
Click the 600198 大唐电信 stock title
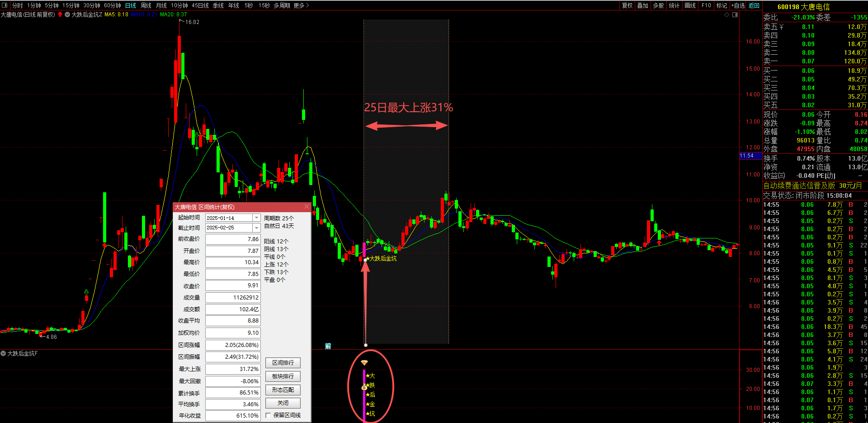(x=803, y=7)
